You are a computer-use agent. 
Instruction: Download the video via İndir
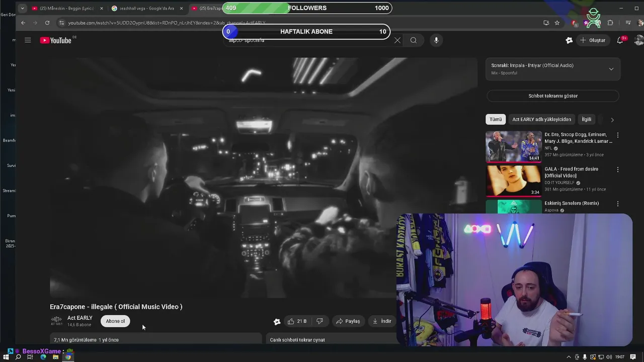tap(382, 321)
